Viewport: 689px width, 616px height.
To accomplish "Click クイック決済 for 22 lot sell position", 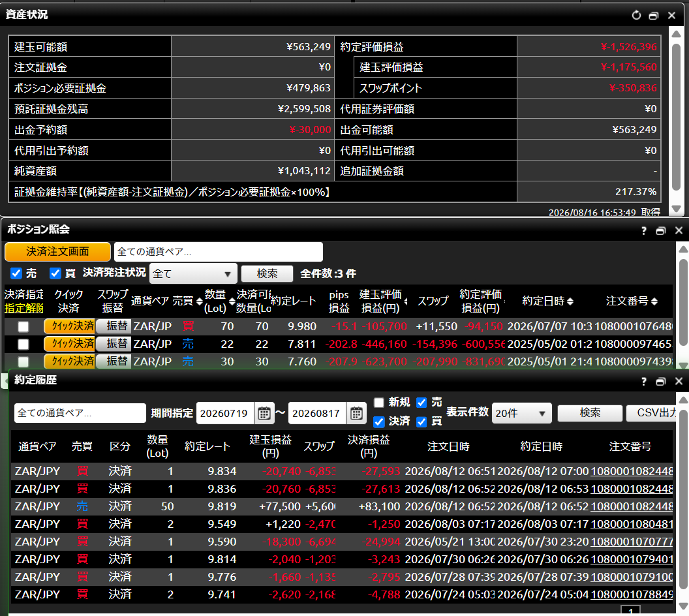I will (69, 344).
